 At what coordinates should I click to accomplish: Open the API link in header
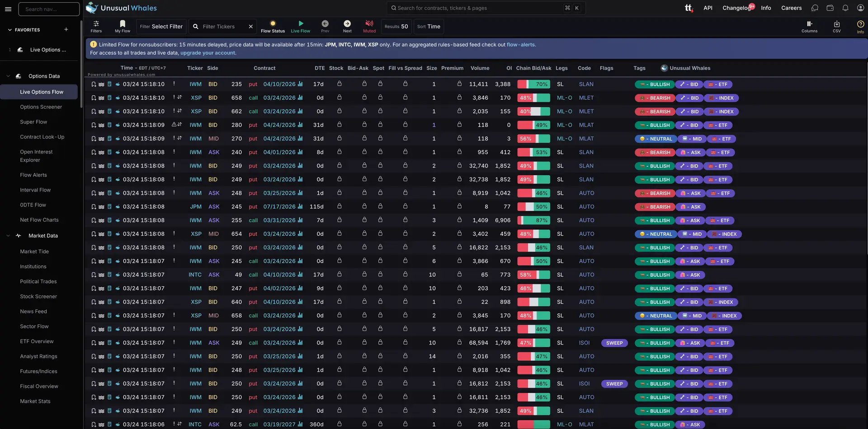708,8
